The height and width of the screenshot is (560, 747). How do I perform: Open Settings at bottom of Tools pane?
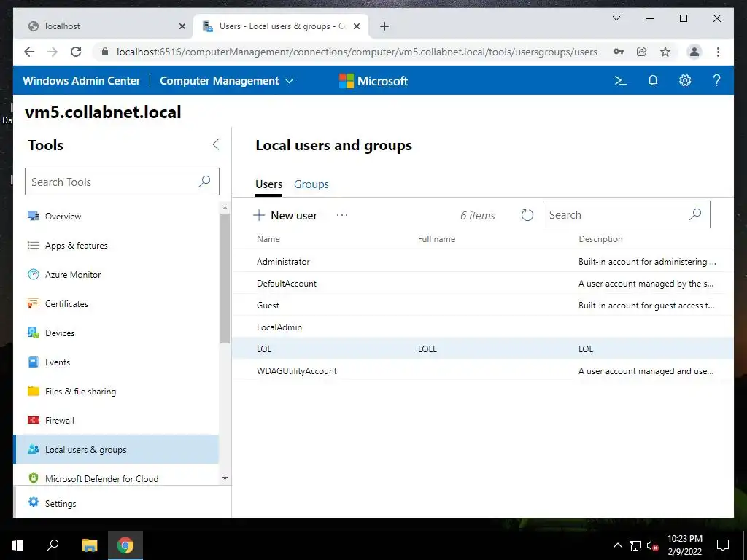coord(122,503)
